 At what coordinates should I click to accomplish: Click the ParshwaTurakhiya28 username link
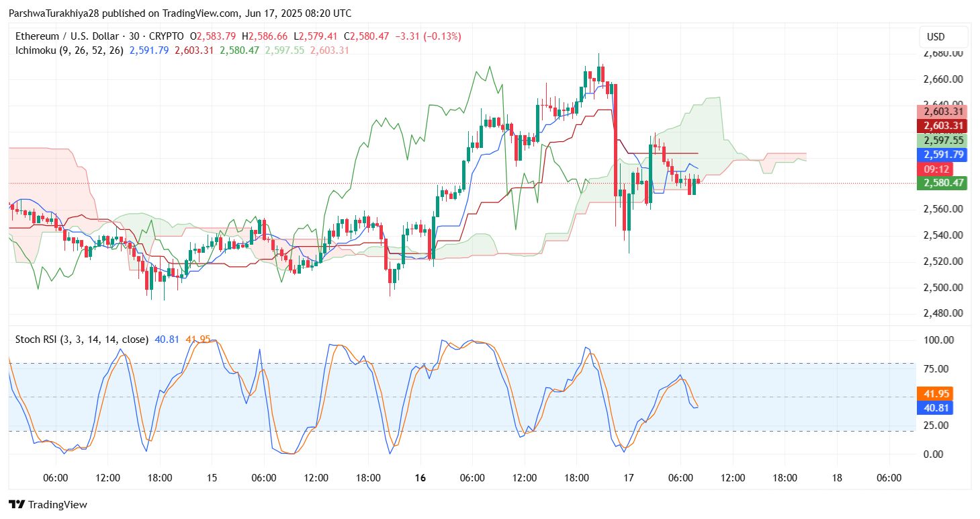(x=52, y=13)
